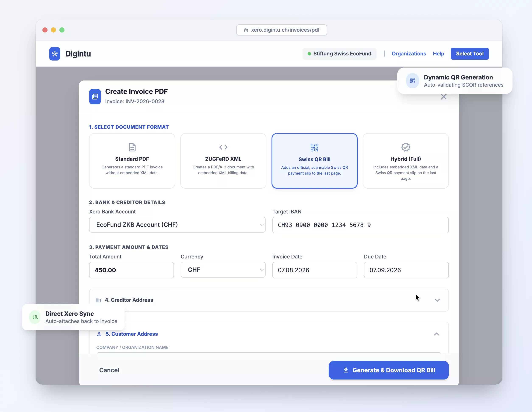Click the Invoice Date label
Image resolution: width=532 pixels, height=412 pixels.
point(287,257)
